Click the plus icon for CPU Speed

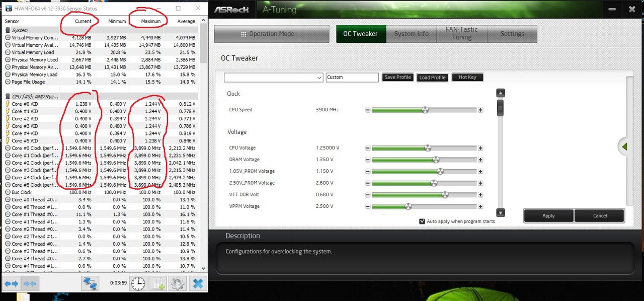(x=480, y=110)
